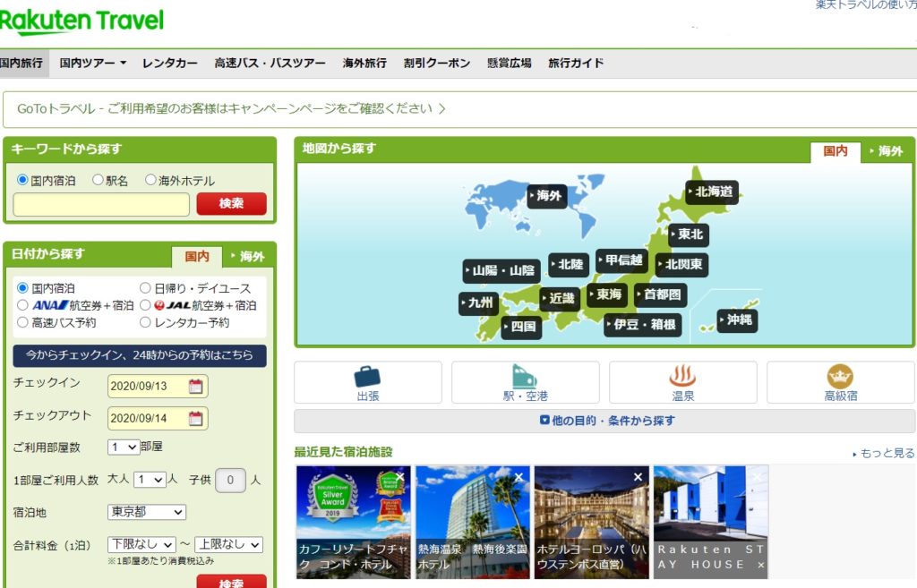Open the カフーリゾートフチャク コンド・ホテル thumbnail
917x588 pixels.
coord(353,522)
